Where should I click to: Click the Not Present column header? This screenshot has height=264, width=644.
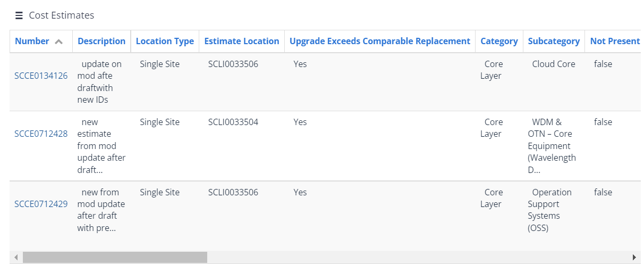tap(615, 41)
